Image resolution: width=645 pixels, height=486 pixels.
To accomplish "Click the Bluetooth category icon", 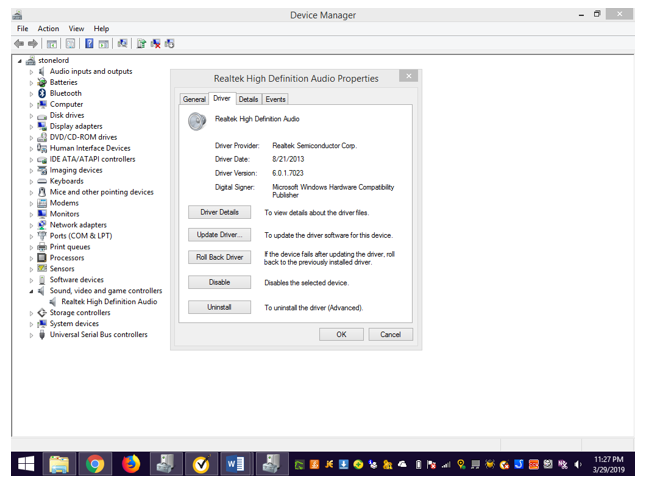I will point(42,93).
